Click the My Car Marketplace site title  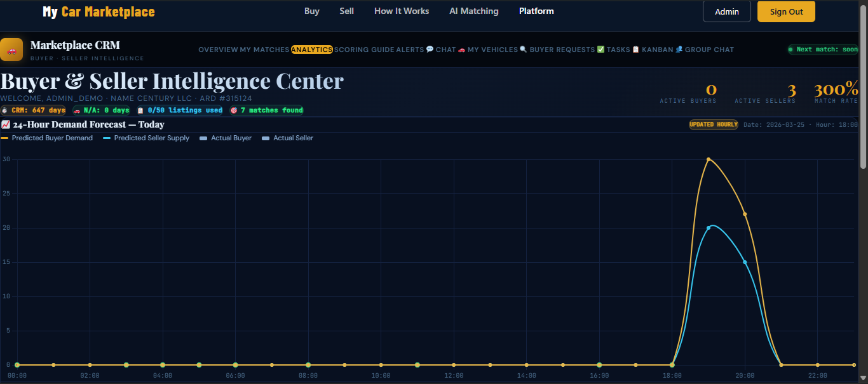[98, 12]
